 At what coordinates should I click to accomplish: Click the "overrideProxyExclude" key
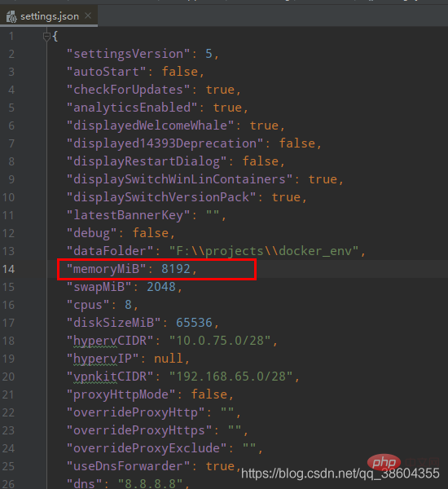147,448
